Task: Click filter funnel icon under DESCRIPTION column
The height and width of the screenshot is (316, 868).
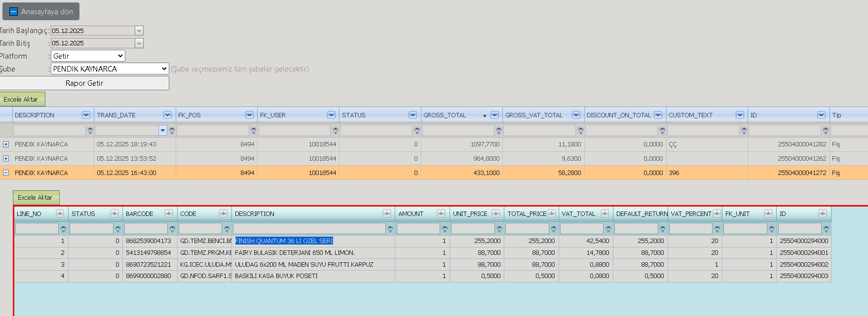Action: (x=90, y=131)
